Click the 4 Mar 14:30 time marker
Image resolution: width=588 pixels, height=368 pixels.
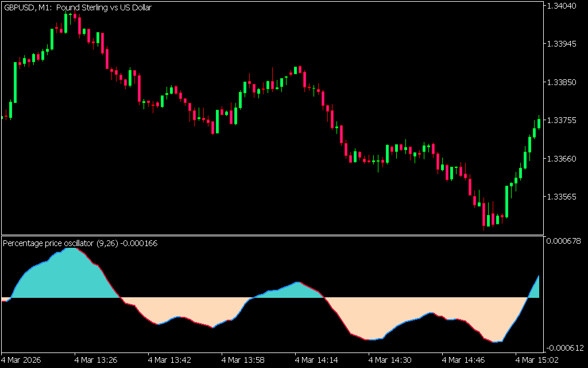389,360
